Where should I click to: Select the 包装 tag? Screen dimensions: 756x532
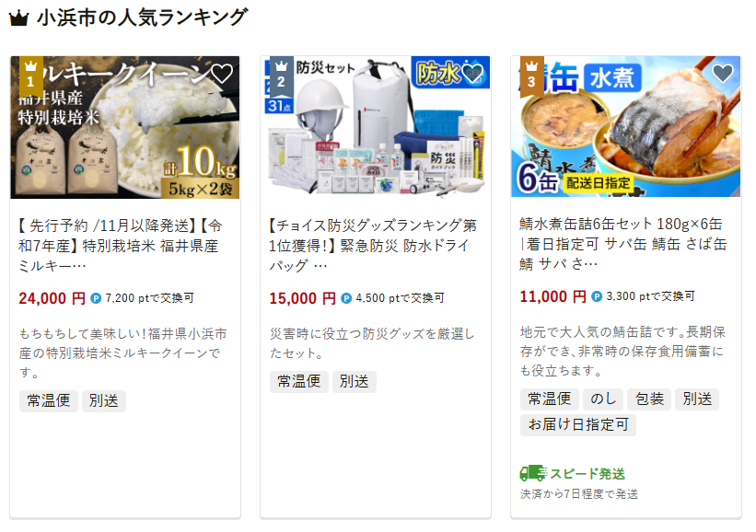pyautogui.click(x=649, y=399)
